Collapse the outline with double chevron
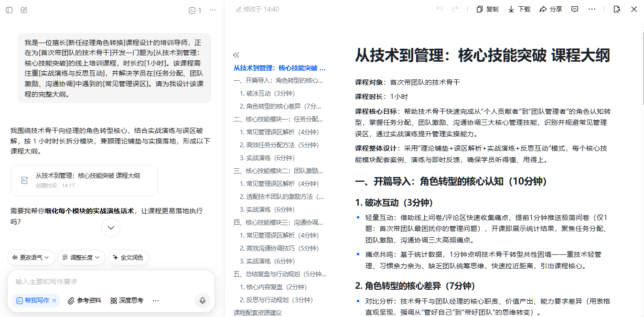Image resolution: width=644 pixels, height=317 pixels. tap(236, 55)
